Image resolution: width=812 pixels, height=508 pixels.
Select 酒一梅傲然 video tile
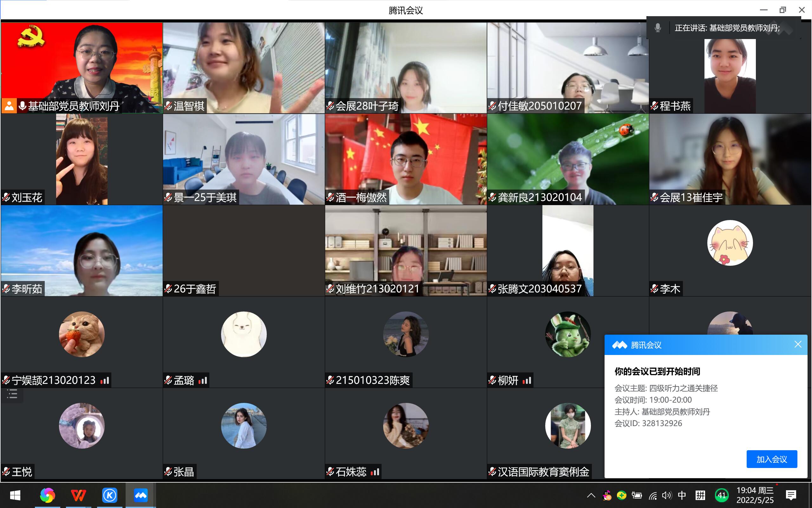coord(406,159)
